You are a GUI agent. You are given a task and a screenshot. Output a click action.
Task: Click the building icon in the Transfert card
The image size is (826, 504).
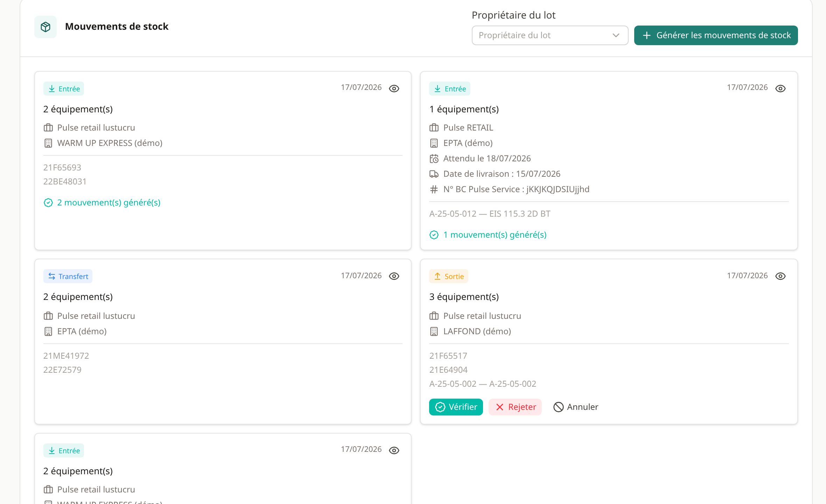click(48, 331)
